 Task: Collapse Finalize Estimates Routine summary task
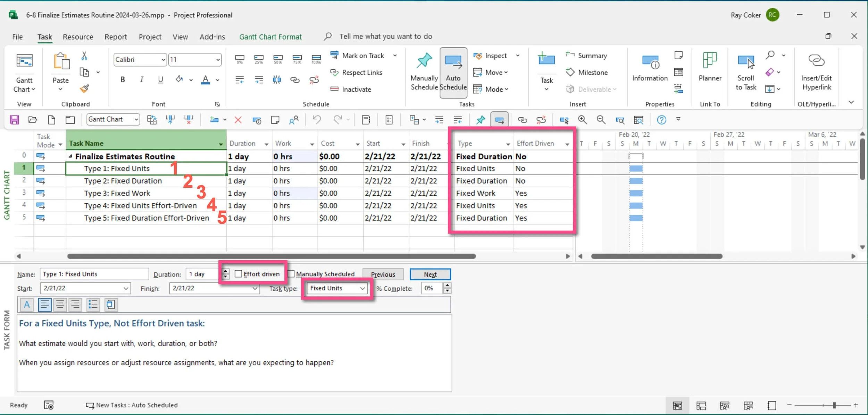[x=70, y=156]
